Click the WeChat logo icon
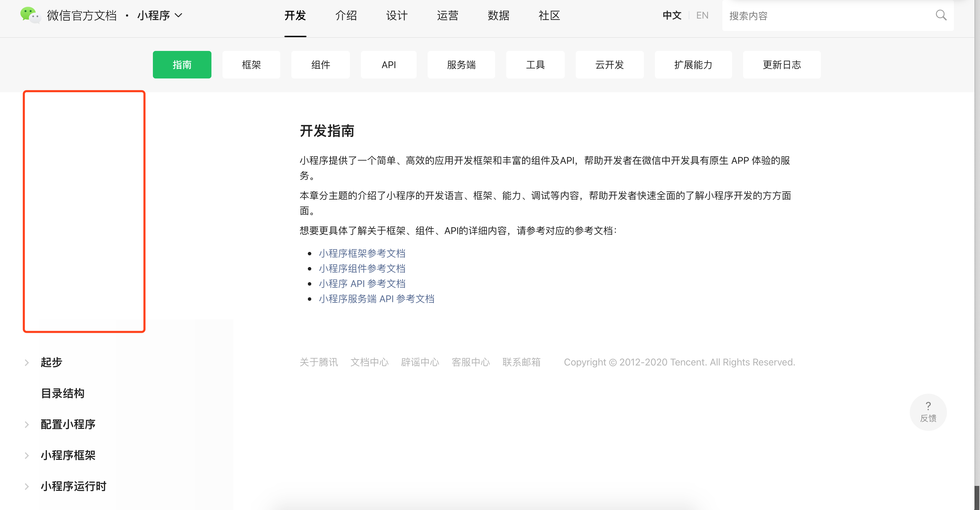 (x=30, y=15)
